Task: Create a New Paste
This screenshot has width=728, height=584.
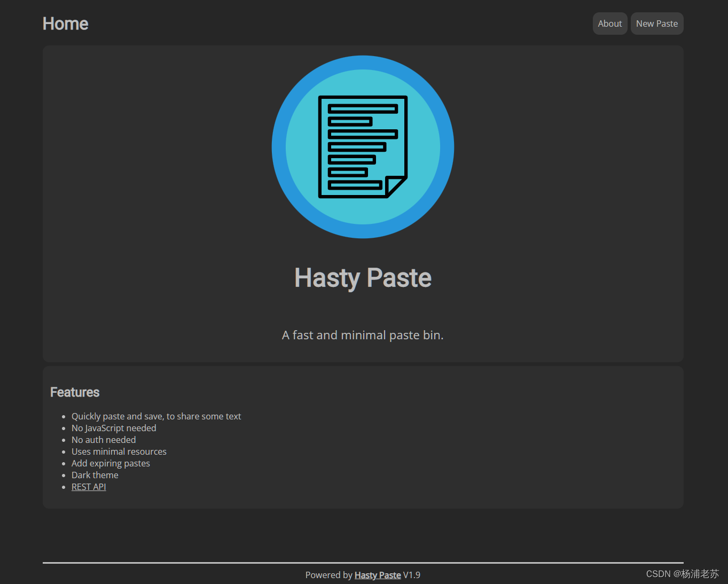Action: pyautogui.click(x=656, y=23)
